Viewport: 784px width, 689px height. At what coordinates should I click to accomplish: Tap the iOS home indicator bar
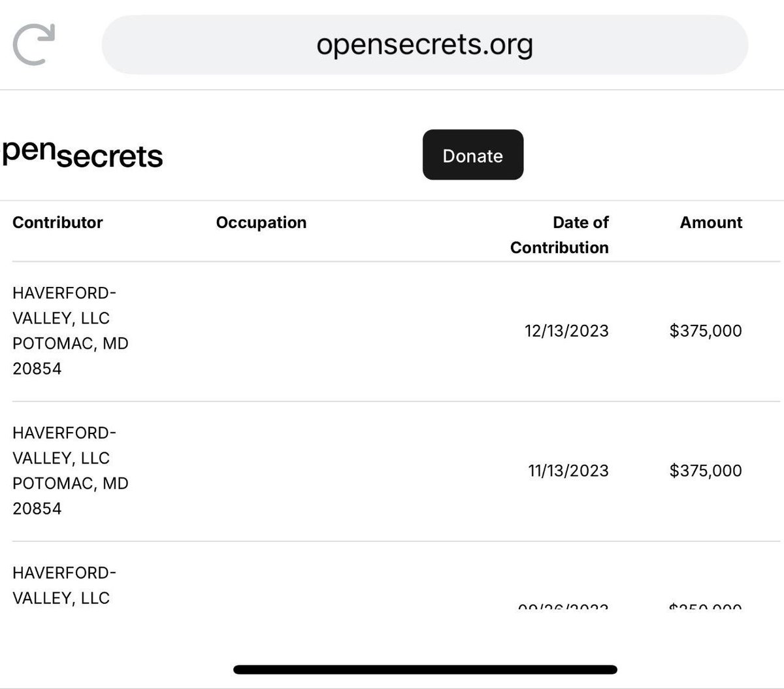click(x=425, y=669)
